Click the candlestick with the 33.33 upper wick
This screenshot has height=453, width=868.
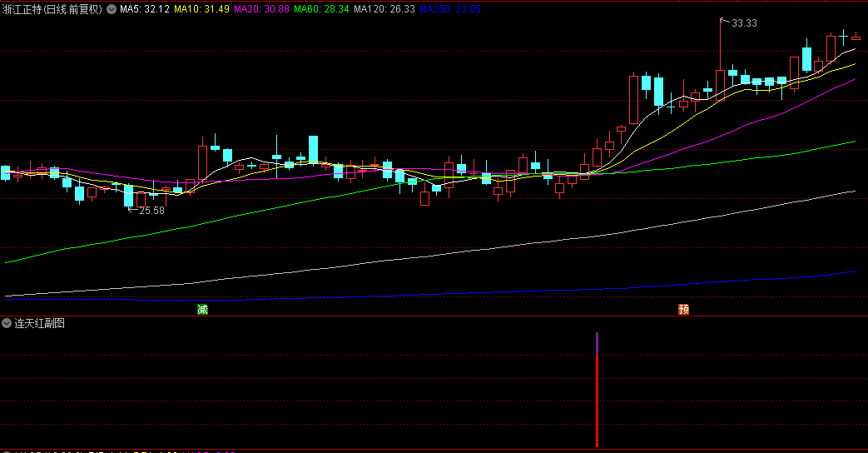720,83
